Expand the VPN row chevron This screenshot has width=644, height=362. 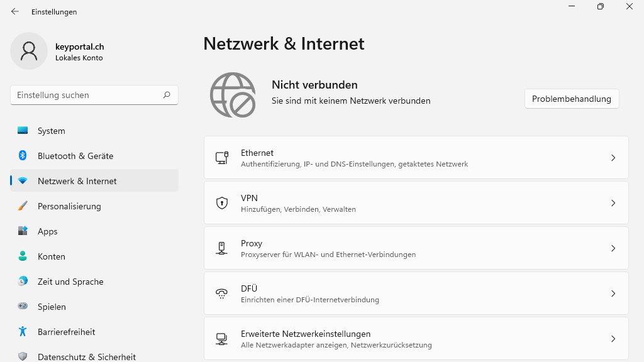(x=613, y=203)
